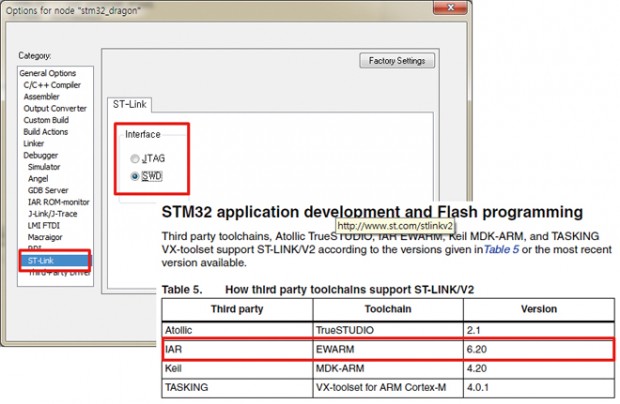Select Output Converter category
Viewport: 620px width, 404px height.
[55, 108]
